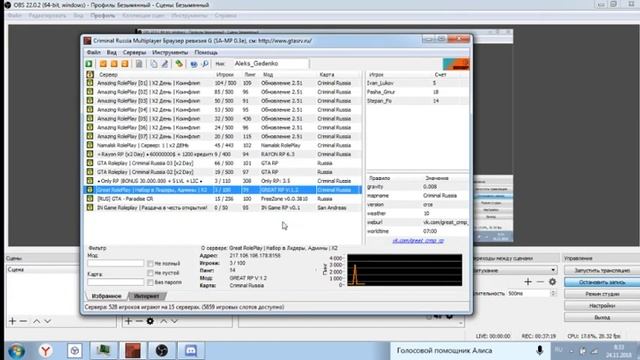This screenshot has width=640, height=360.
Task: Open the Windows Start menu
Action: (17, 351)
